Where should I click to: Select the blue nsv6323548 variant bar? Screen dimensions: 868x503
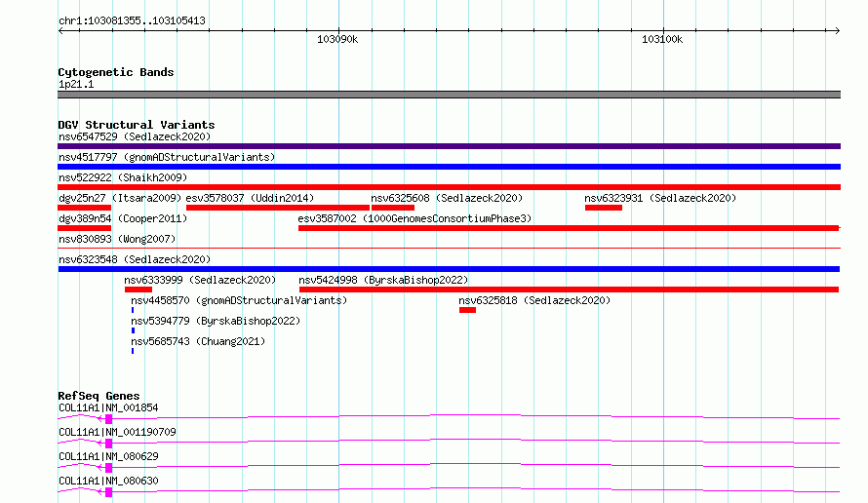449,269
